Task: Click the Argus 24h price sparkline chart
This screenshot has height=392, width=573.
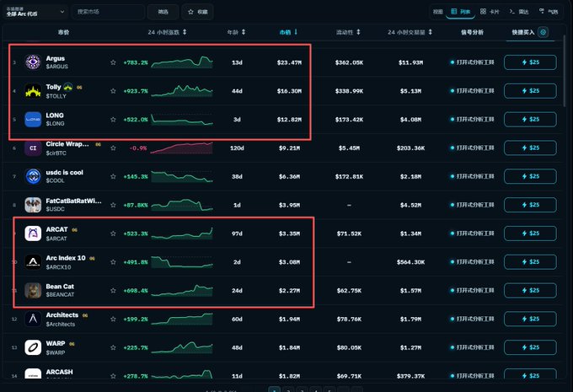Action: (182, 62)
